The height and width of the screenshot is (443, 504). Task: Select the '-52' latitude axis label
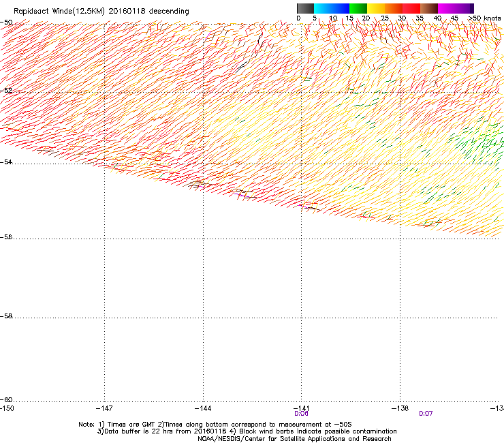pos(6,91)
